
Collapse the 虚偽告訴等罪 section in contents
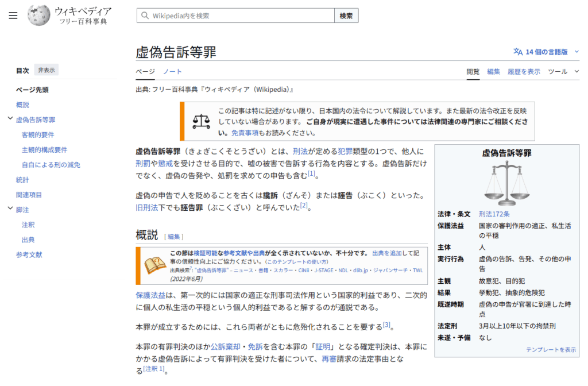pyautogui.click(x=10, y=119)
